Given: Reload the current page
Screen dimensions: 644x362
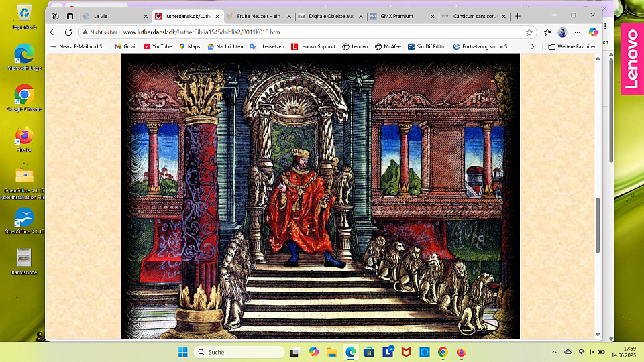Looking at the screenshot, I should tap(68, 32).
